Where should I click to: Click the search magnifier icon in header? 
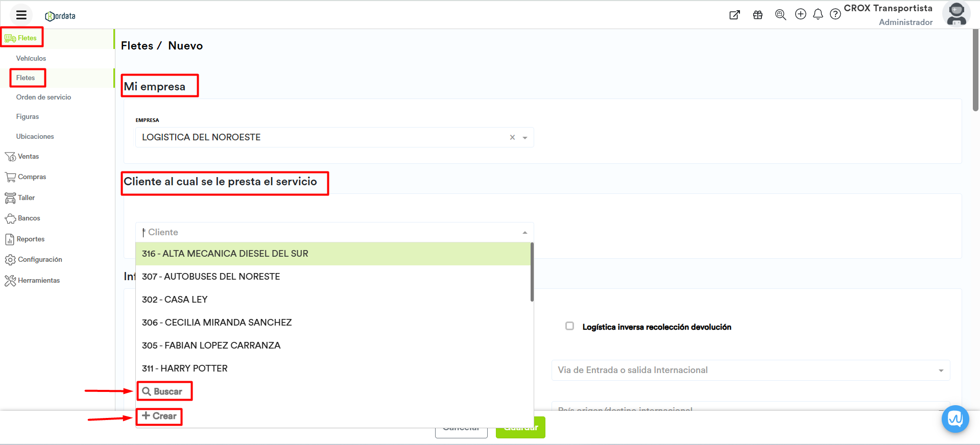tap(780, 15)
